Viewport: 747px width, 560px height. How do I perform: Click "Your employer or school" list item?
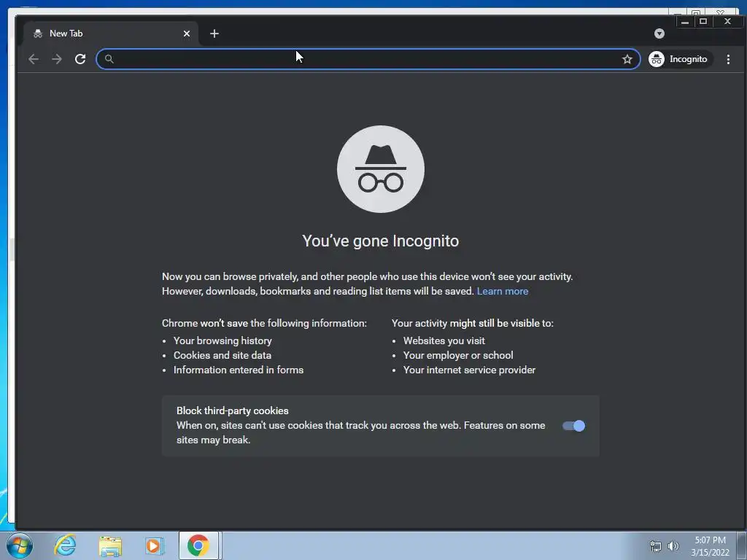pos(458,355)
